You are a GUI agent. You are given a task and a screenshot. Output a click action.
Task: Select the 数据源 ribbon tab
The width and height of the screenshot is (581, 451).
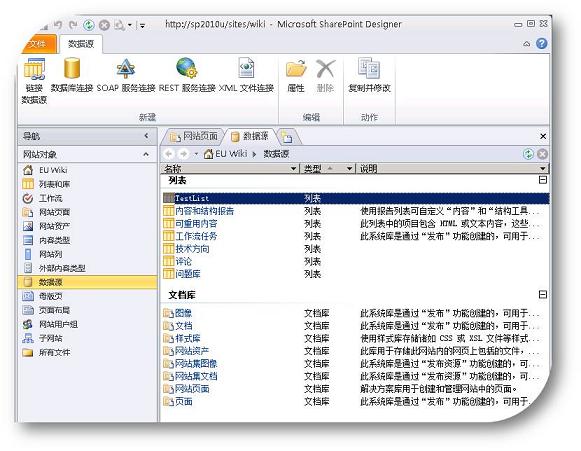tap(81, 44)
